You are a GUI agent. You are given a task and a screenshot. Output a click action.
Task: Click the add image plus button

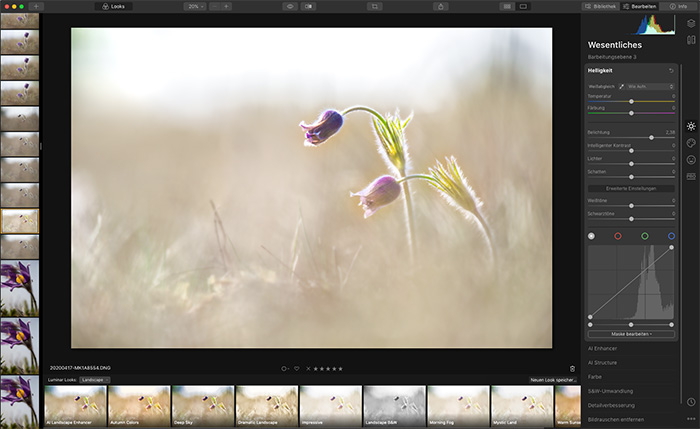pyautogui.click(x=36, y=6)
